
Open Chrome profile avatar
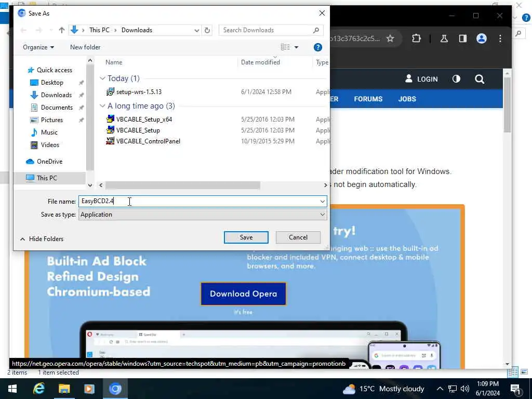482,38
